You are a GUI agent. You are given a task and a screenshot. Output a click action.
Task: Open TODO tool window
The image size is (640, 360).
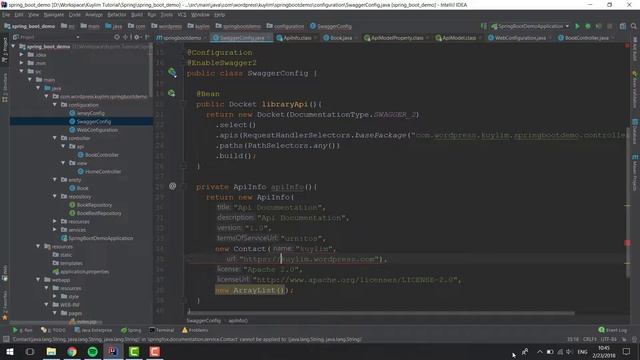click(53, 330)
